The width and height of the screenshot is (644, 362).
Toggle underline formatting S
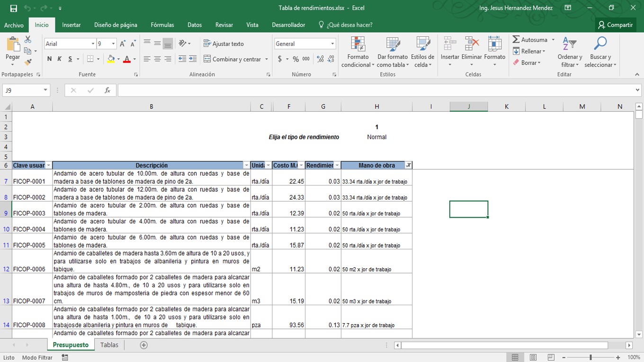pos(70,59)
